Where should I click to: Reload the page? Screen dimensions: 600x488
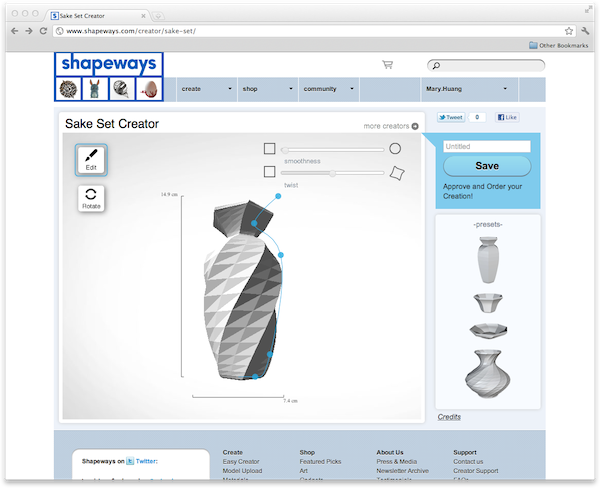(x=43, y=31)
